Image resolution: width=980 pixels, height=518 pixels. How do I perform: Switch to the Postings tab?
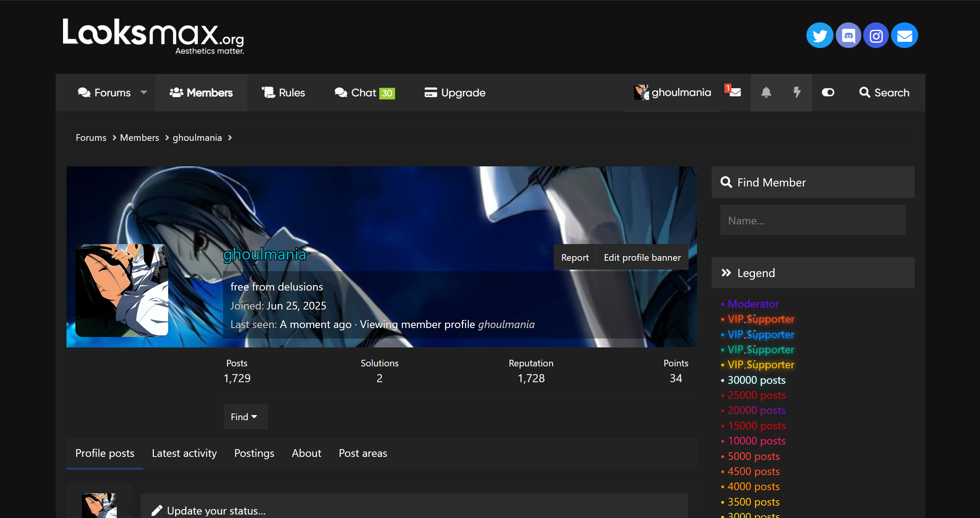pyautogui.click(x=254, y=453)
